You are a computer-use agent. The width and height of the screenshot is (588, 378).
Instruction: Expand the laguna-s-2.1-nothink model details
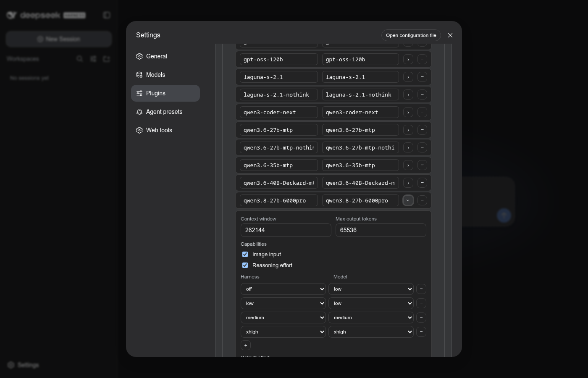tap(408, 95)
